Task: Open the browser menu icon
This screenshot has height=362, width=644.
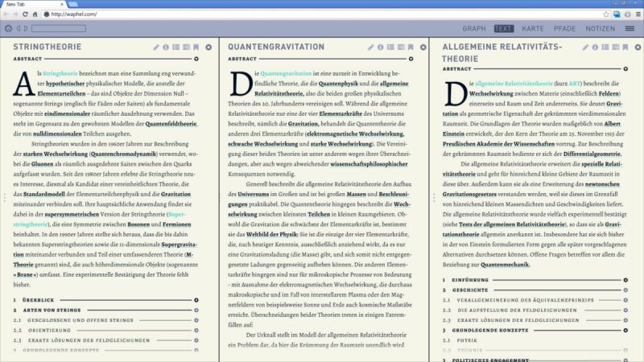Action: pos(638,14)
